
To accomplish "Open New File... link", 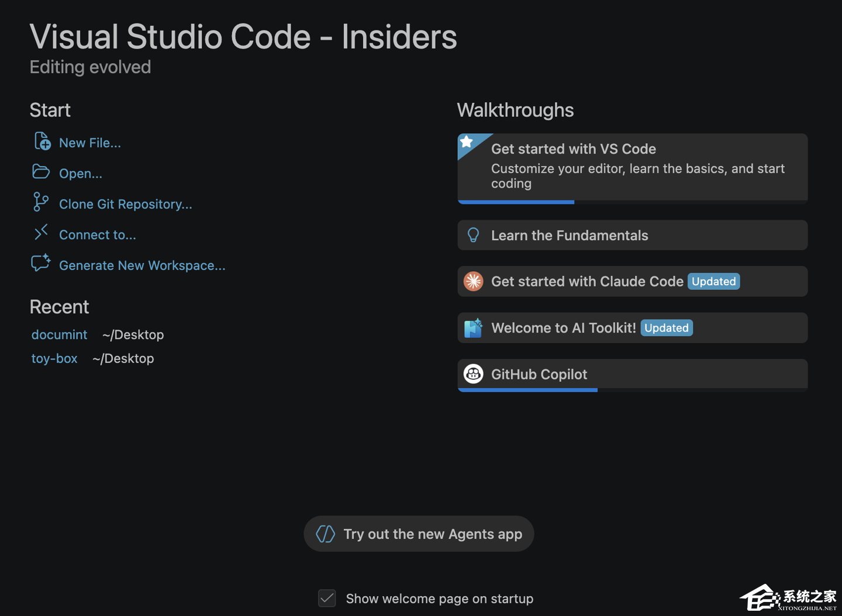I will 90,143.
